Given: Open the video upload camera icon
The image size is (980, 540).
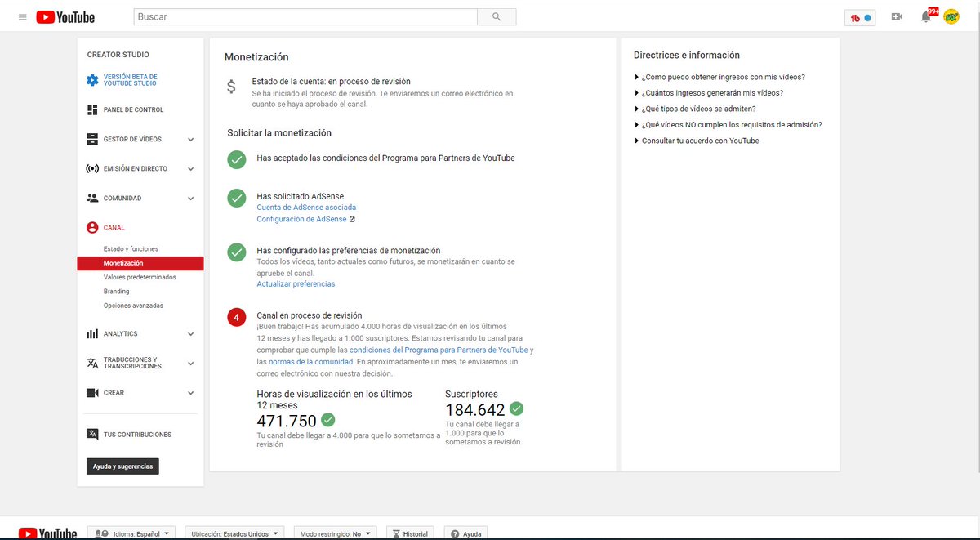Looking at the screenshot, I should pos(897,16).
